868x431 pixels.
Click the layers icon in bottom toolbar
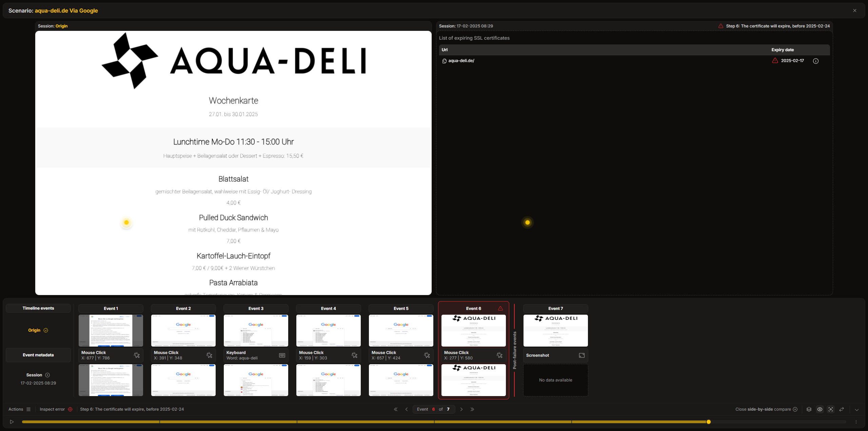coord(809,409)
